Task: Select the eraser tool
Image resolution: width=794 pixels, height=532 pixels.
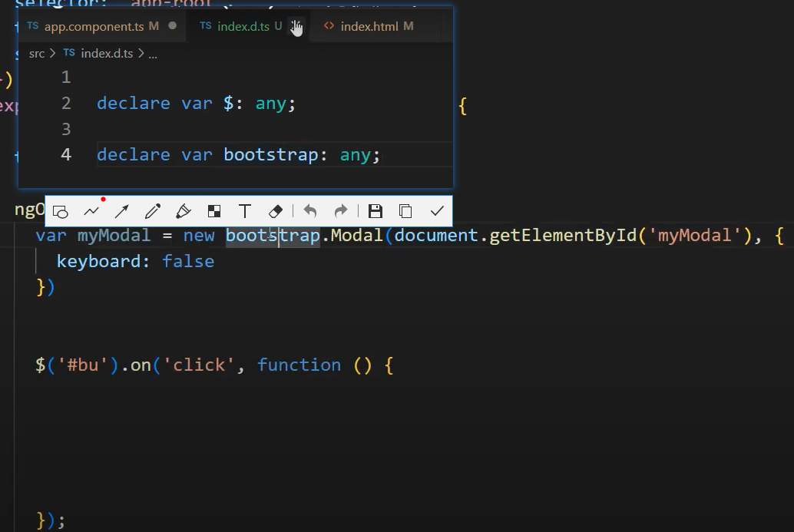Action: (276, 211)
